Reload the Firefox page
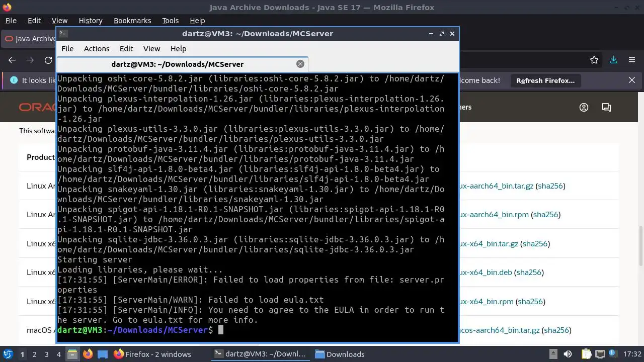 tap(48, 60)
